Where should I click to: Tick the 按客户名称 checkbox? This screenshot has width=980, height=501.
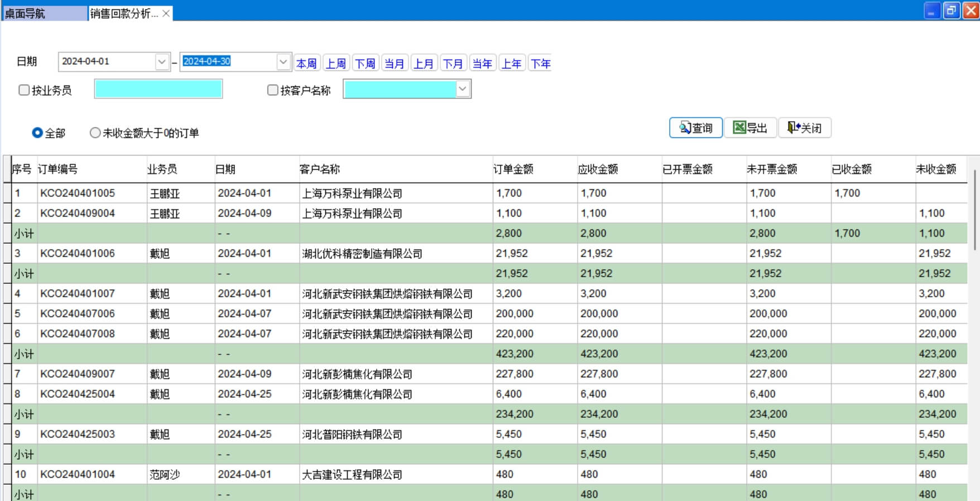pos(272,90)
